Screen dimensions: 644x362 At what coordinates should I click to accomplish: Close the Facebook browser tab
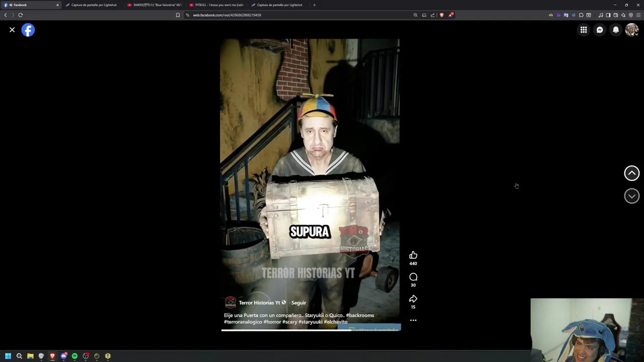[57, 5]
